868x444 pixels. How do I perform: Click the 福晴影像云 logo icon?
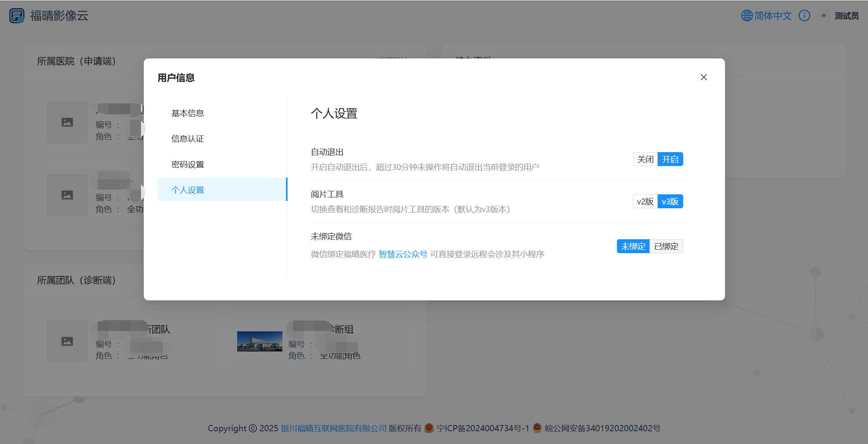click(17, 16)
